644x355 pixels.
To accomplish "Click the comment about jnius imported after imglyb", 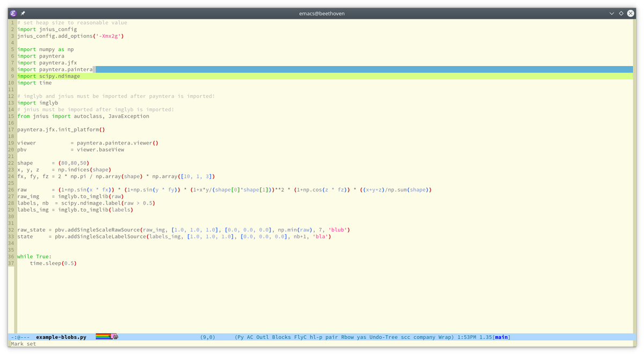I will click(96, 110).
